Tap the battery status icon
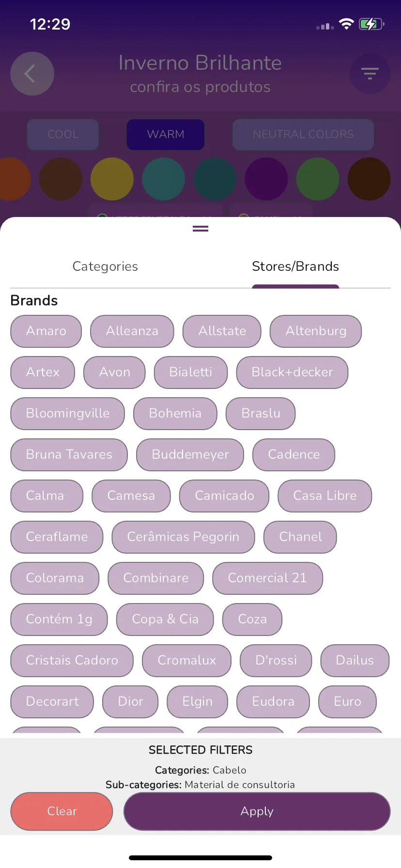This screenshot has height=868, width=401. click(371, 24)
